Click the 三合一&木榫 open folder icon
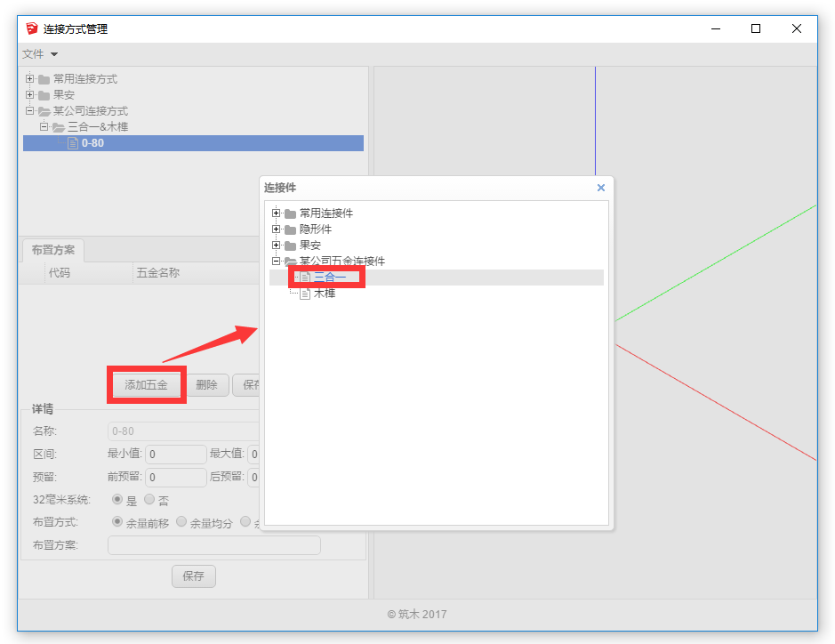The height and width of the screenshot is (644, 835). pos(59,127)
